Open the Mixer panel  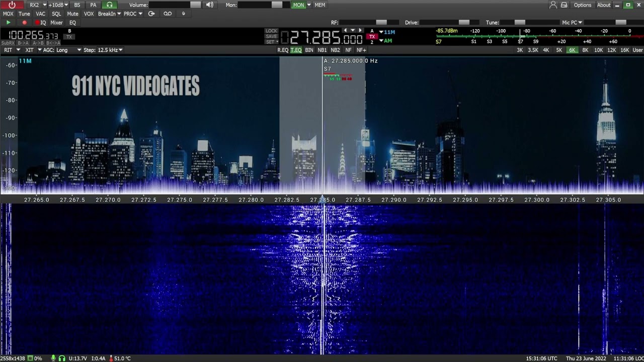pos(57,23)
